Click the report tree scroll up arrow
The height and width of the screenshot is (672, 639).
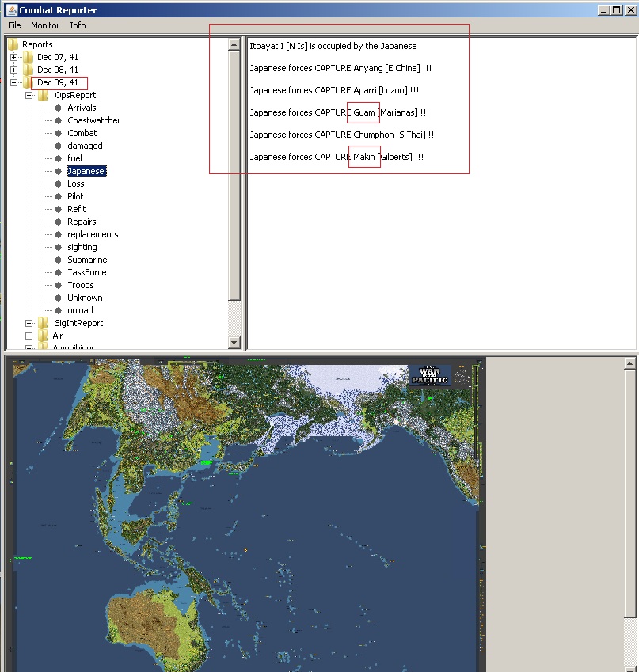point(234,44)
